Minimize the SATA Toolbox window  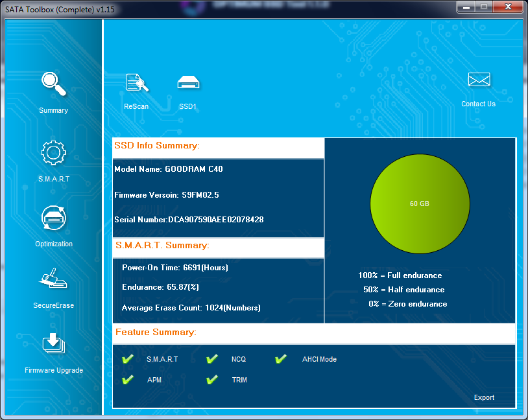466,6
